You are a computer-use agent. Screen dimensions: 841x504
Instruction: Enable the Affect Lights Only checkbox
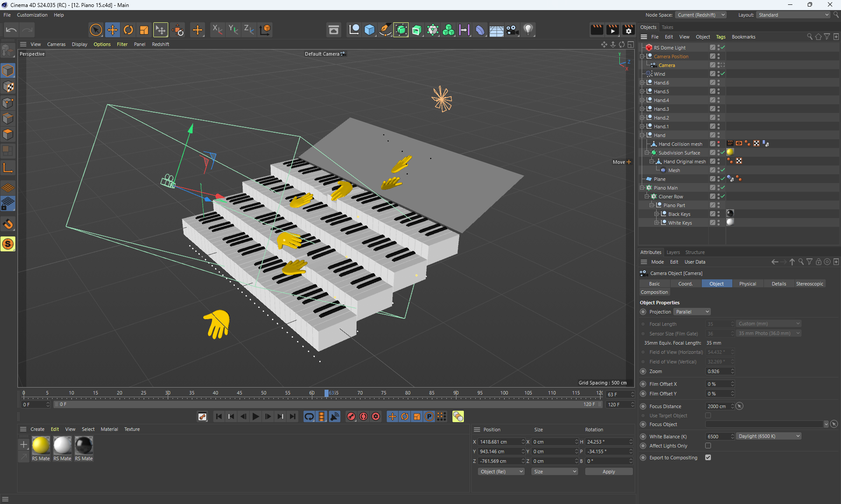[x=708, y=446]
